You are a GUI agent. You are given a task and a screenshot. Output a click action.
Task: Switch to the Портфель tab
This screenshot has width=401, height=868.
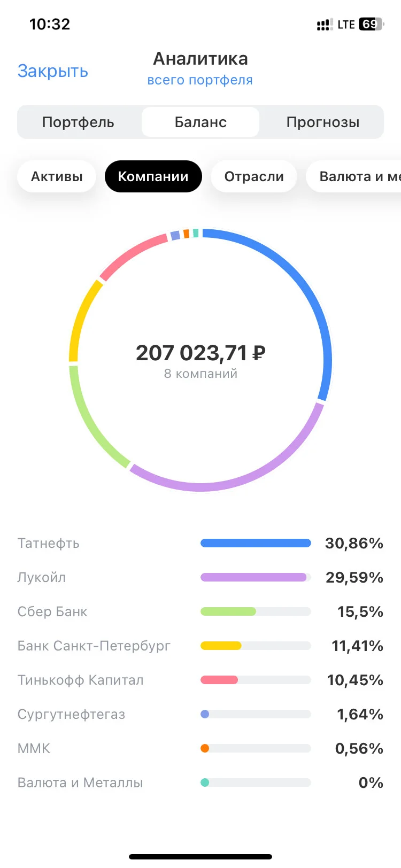click(78, 122)
